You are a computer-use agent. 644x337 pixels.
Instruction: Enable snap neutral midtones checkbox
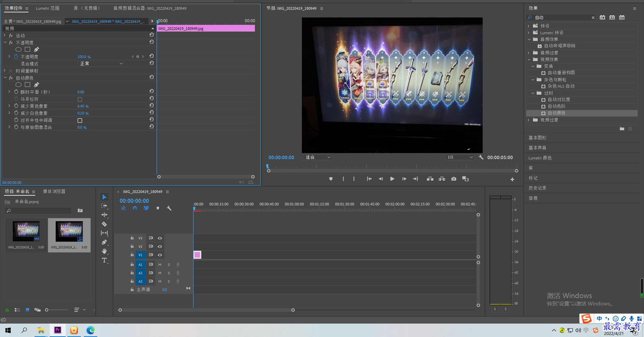coord(80,121)
